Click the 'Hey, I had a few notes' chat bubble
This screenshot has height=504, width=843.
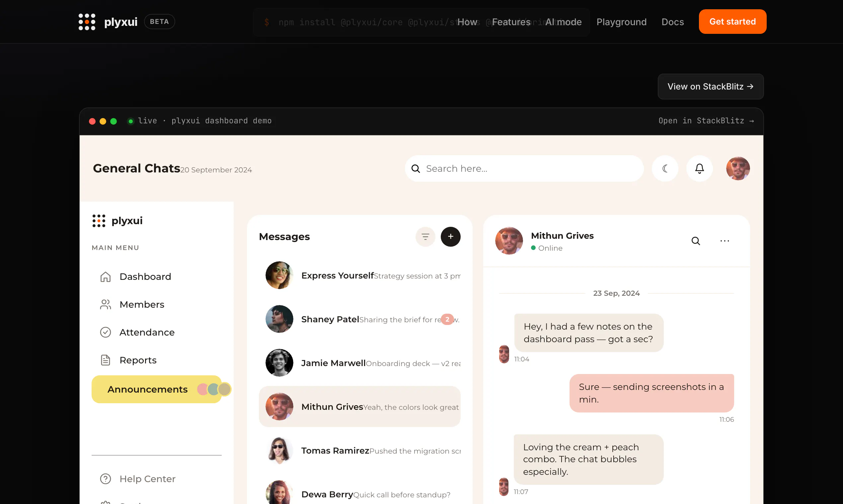[589, 333]
